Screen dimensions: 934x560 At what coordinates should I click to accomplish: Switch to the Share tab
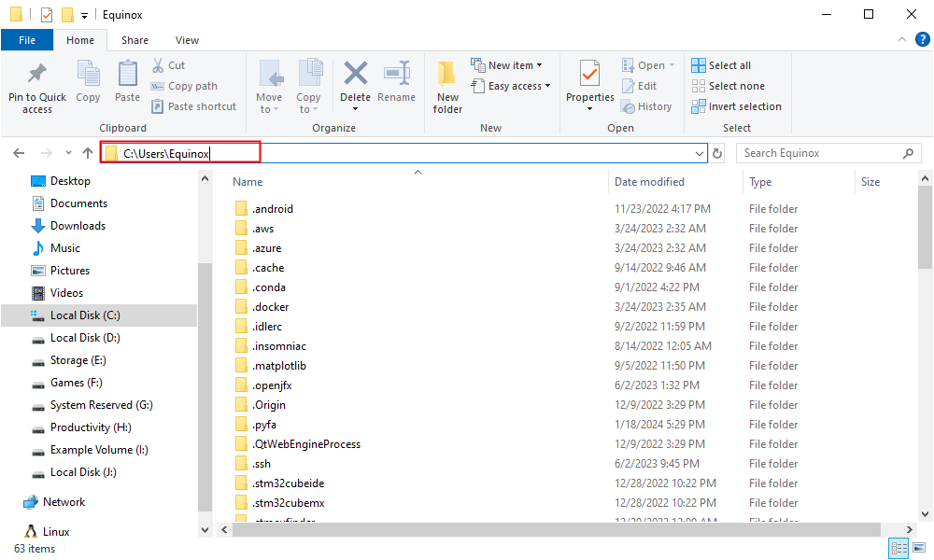pos(134,40)
